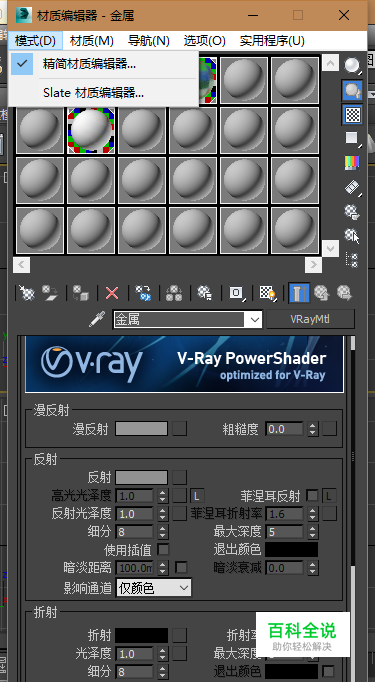Image resolution: width=375 pixels, height=682 pixels.
Task: Click the black 折射 color swatch
Action: pos(141,635)
